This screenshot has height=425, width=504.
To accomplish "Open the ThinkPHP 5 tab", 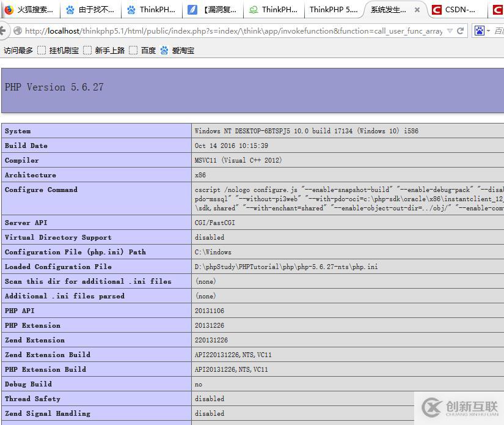I will click(x=334, y=10).
